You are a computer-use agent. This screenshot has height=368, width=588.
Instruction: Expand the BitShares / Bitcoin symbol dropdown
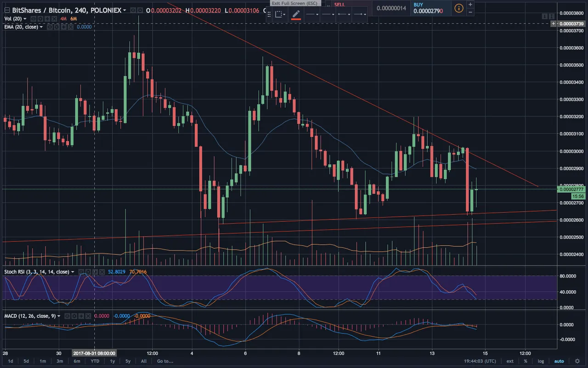(124, 10)
